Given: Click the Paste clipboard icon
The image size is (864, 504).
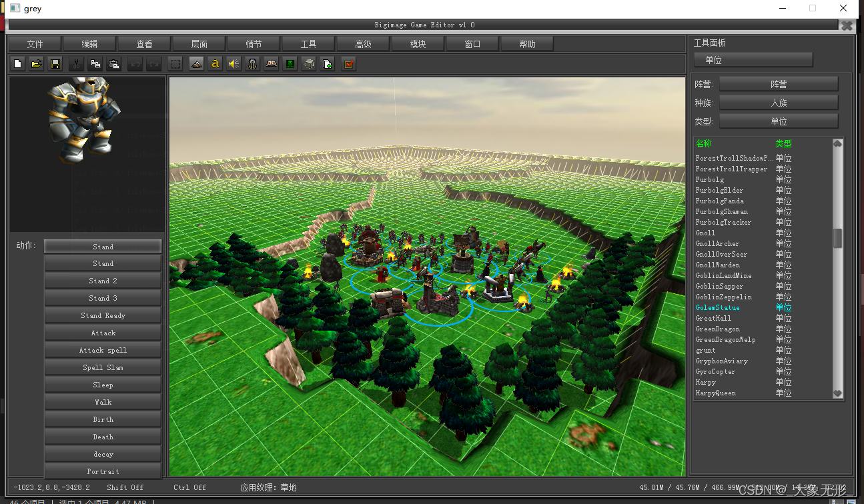Looking at the screenshot, I should coord(114,64).
